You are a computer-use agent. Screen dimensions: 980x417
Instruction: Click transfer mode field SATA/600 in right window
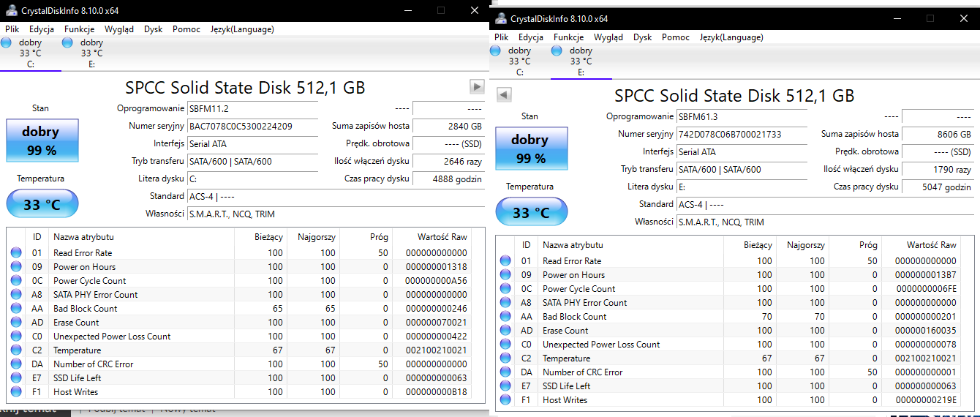click(742, 170)
